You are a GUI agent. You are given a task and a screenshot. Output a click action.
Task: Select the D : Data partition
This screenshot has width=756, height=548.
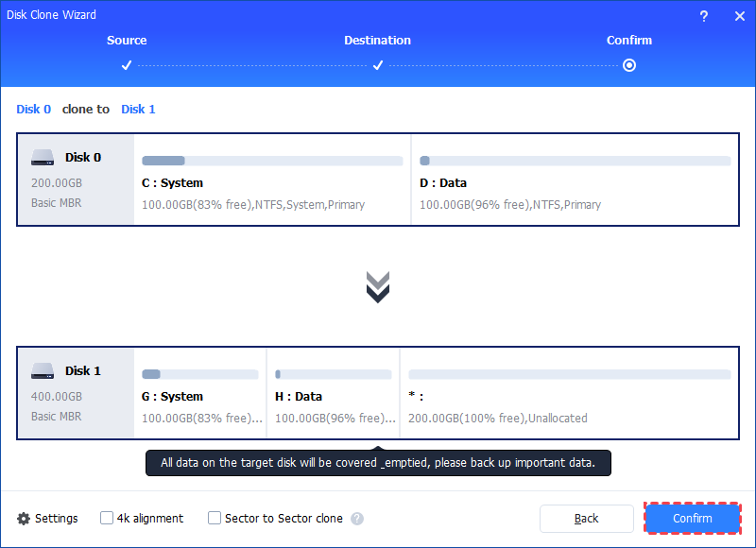(x=575, y=182)
